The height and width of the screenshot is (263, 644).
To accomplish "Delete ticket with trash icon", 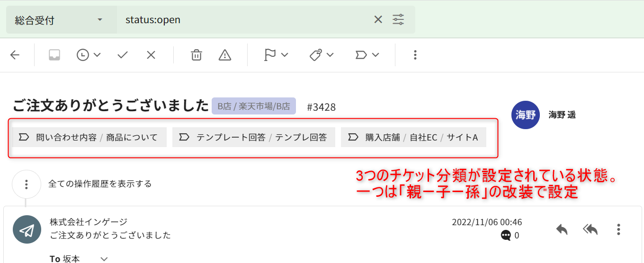I will tap(196, 55).
